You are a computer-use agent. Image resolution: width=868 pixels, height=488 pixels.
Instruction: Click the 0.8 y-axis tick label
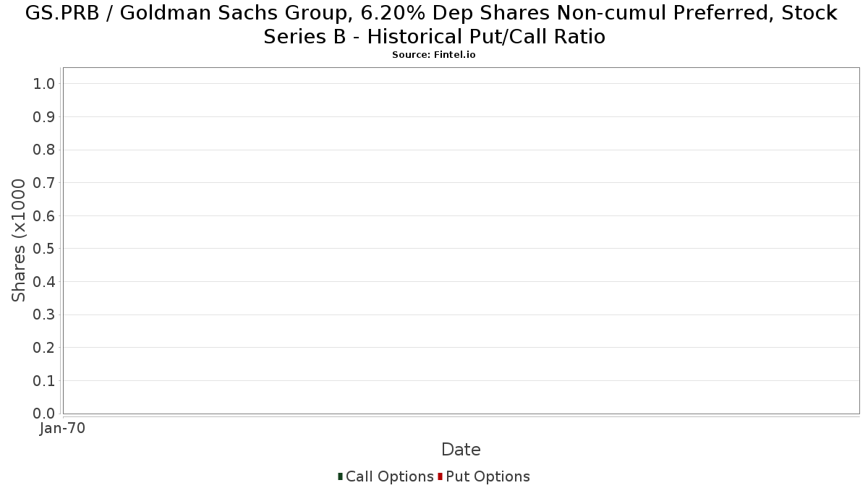[44, 150]
